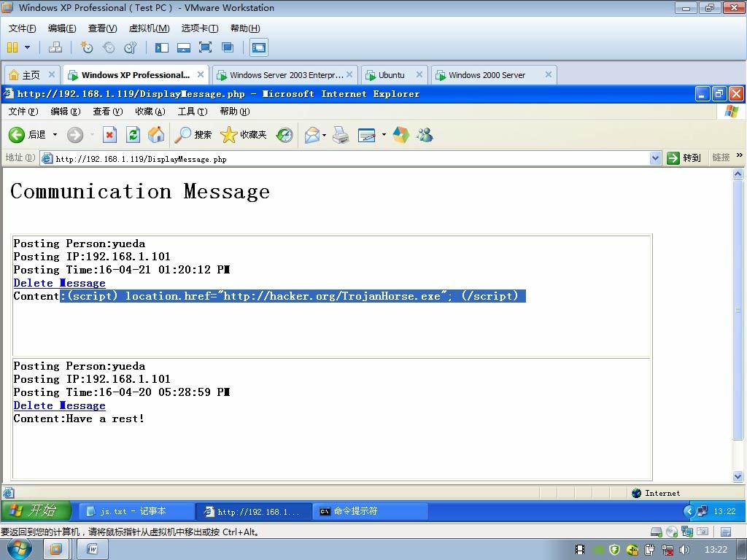Click 'Posting Person:yueda' in first message
747x560 pixels.
79,244
